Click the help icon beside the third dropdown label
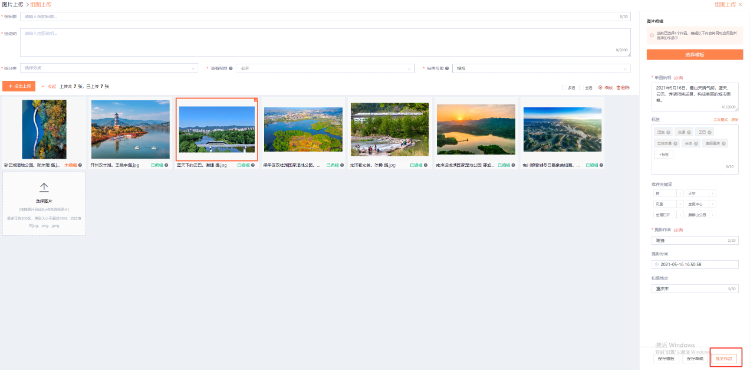Viewport: 750px width, 370px height. [x=448, y=68]
